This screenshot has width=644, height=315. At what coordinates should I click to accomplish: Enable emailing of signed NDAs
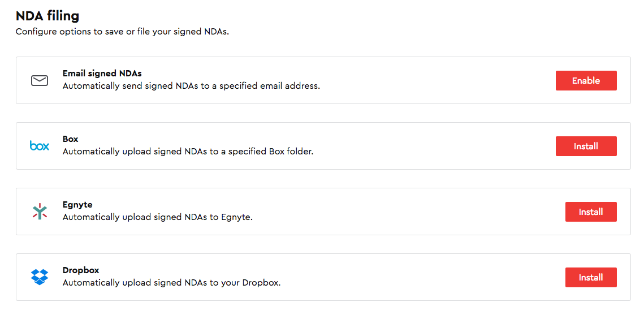coord(586,81)
